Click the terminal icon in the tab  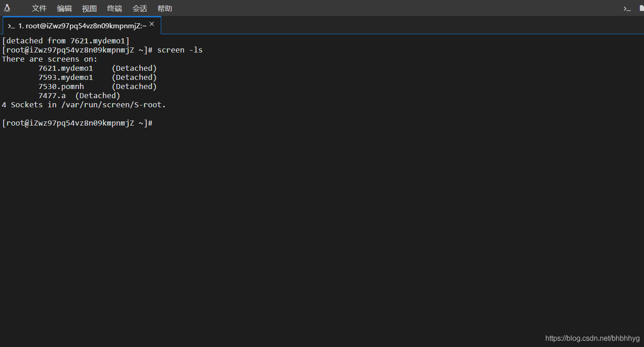(x=11, y=26)
